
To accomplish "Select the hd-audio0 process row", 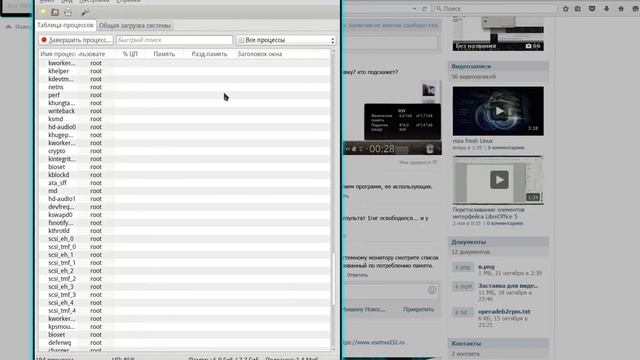I will [x=184, y=127].
